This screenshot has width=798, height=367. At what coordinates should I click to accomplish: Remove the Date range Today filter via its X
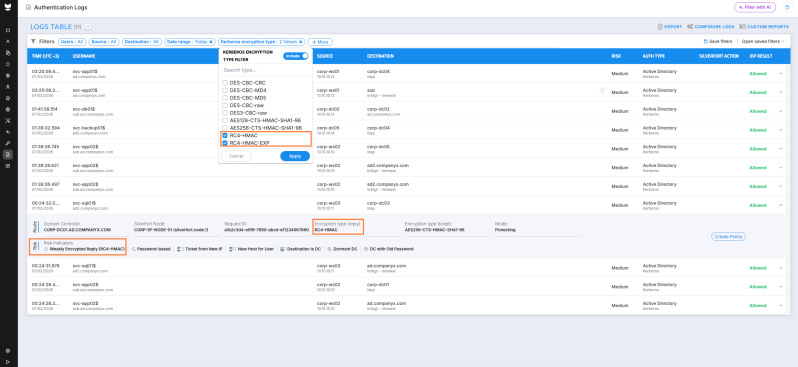coord(211,42)
